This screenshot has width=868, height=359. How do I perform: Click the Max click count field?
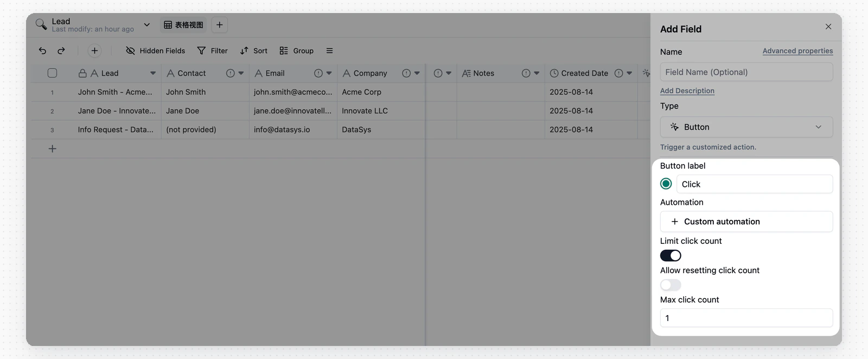746,318
